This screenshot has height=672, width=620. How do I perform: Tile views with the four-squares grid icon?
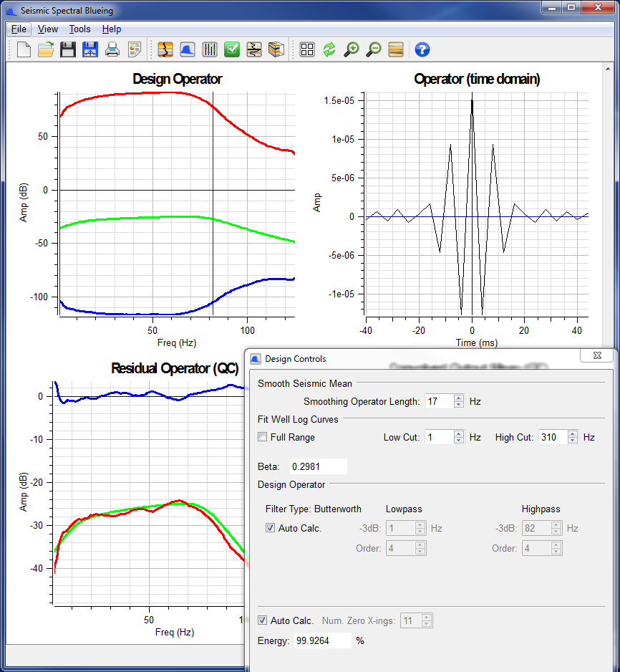(x=307, y=49)
